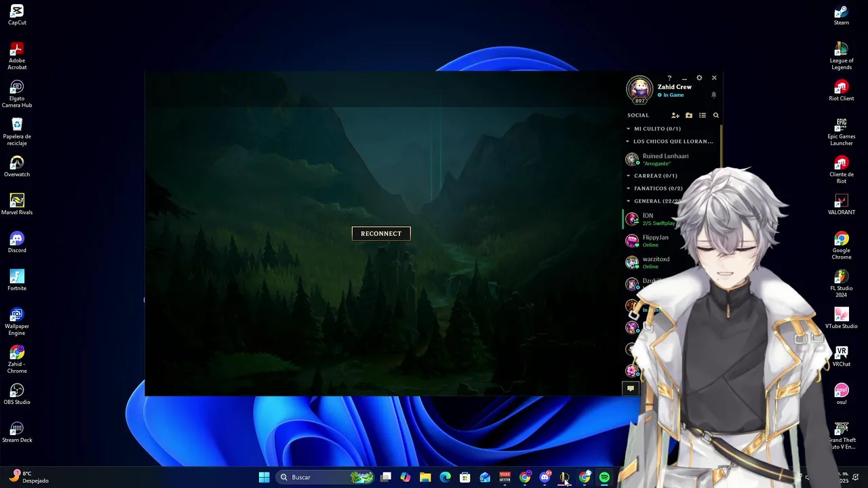
Task: Open CapCut desktop shortcut
Action: pos(17,15)
